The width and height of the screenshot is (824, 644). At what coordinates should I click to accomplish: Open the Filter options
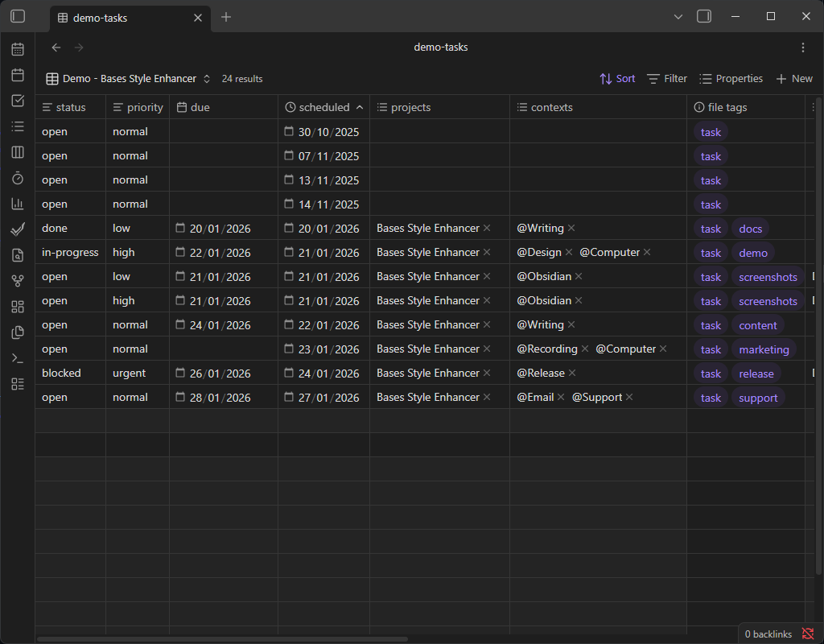tap(667, 79)
